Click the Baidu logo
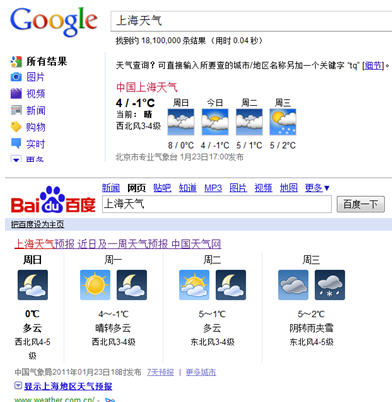The height and width of the screenshot is (402, 392). click(x=53, y=200)
